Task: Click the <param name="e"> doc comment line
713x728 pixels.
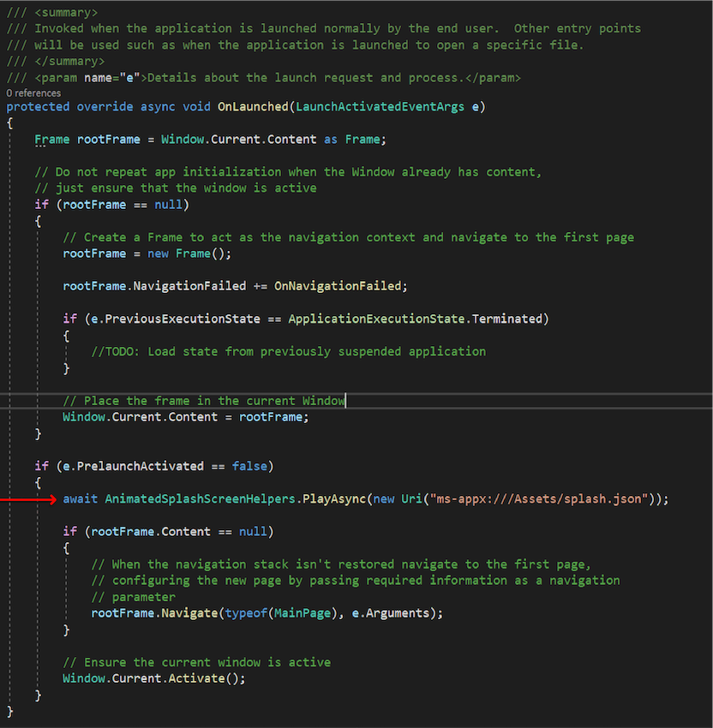Action: click(x=263, y=78)
